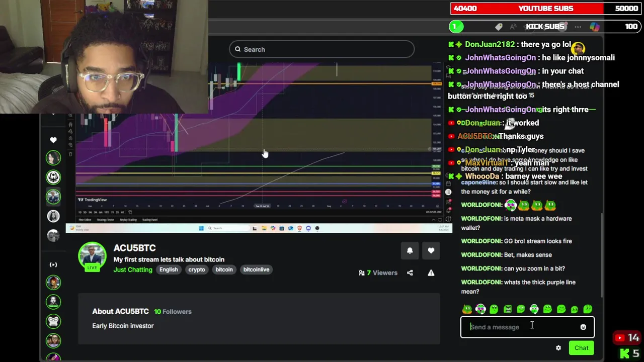Insert the closed-eyes smiling green emote
Screen dimensions: 644x362
point(561,309)
